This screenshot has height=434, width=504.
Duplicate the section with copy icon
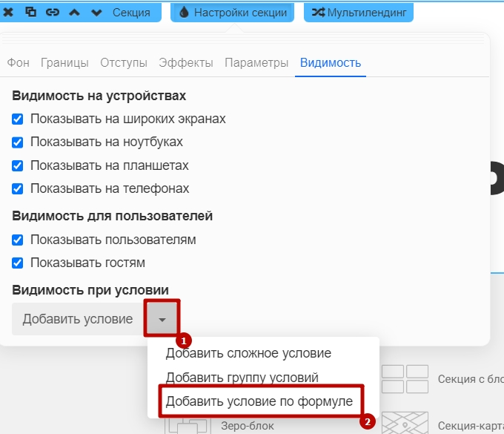pyautogui.click(x=30, y=12)
